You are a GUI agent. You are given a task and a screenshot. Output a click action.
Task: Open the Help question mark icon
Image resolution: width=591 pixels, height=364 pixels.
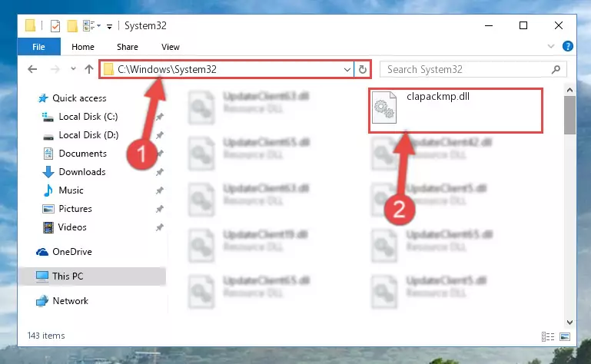[x=568, y=46]
